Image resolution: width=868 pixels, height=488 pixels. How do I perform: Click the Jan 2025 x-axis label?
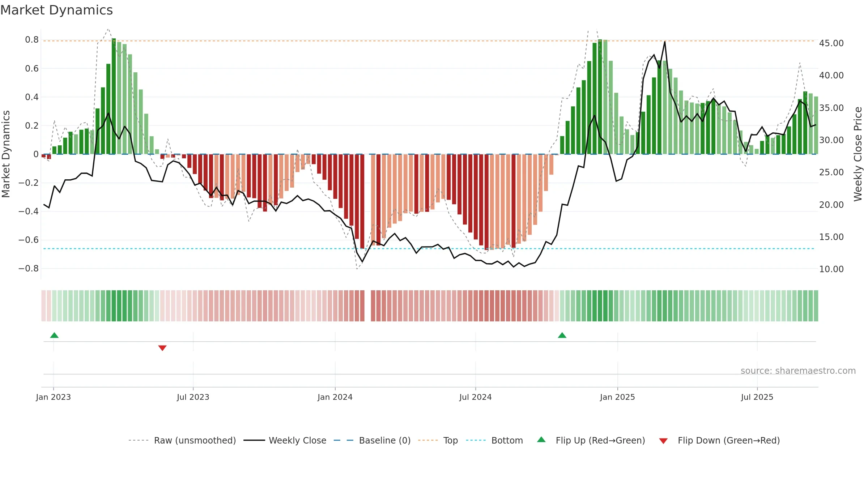click(618, 397)
